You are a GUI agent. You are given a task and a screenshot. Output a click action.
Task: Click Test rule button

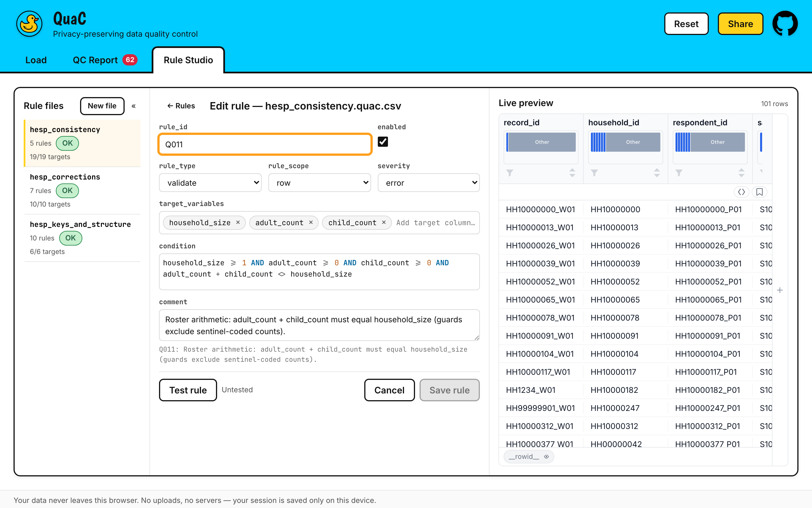(x=188, y=390)
